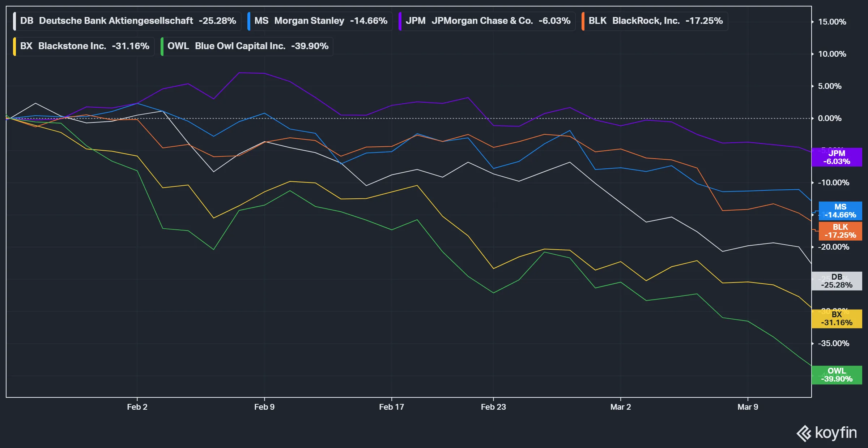This screenshot has height=448, width=868.
Task: Click the -20.00% y-axis label
Action: (833, 247)
